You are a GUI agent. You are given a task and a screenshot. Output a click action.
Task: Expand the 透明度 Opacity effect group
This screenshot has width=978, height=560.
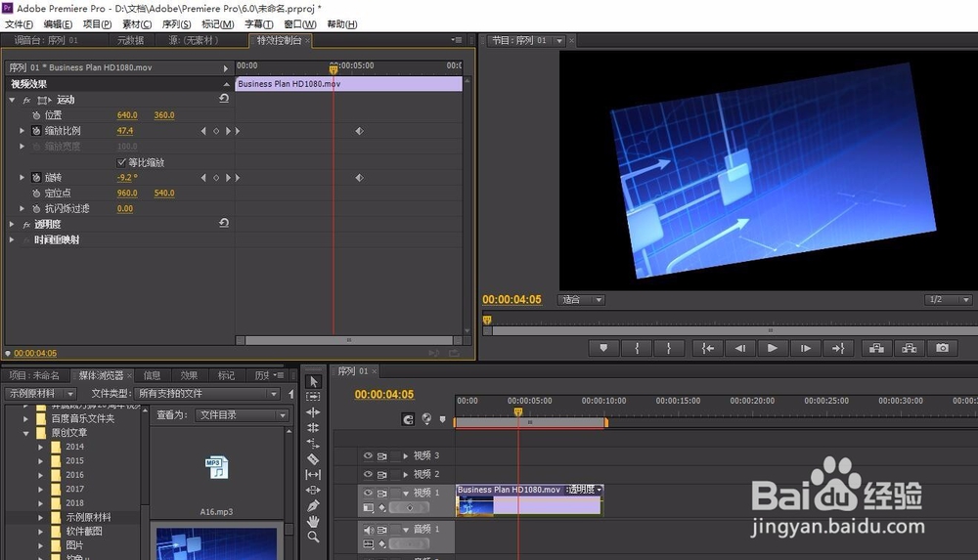(x=12, y=224)
